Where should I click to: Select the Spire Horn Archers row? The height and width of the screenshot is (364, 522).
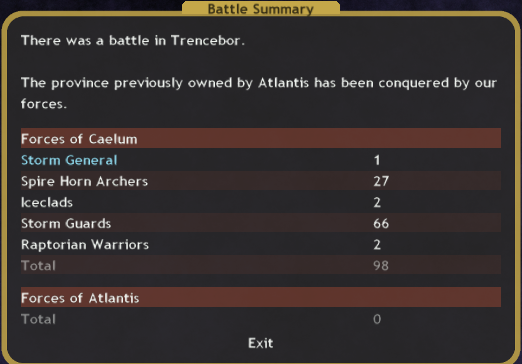coord(261,181)
